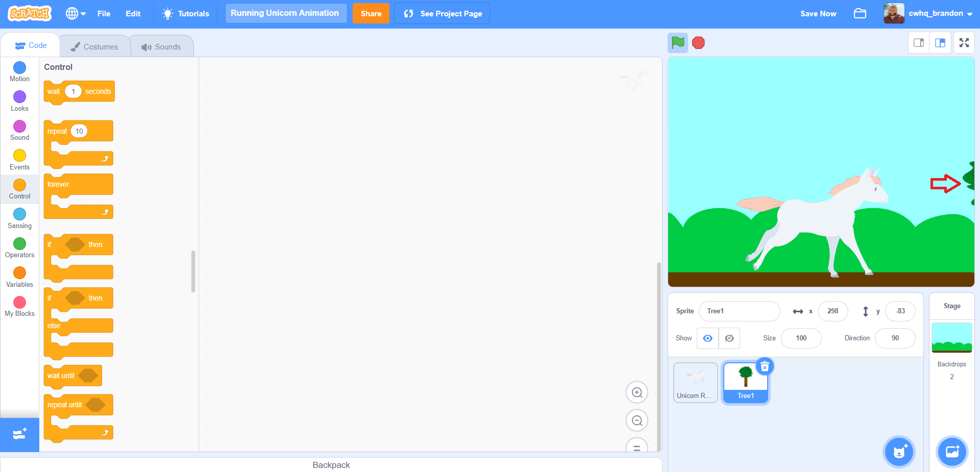This screenshot has width=980, height=472.
Task: Delete the Tree1 sprite
Action: [764, 366]
